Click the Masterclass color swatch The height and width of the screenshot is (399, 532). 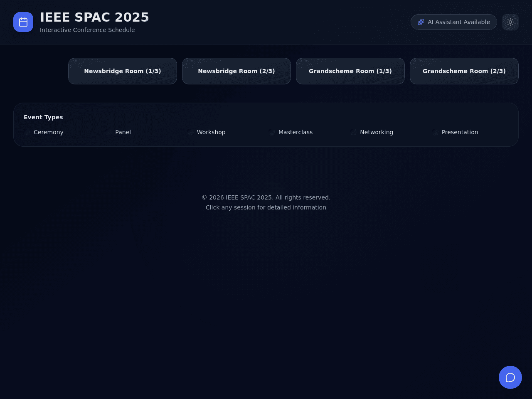pyautogui.click(x=272, y=132)
